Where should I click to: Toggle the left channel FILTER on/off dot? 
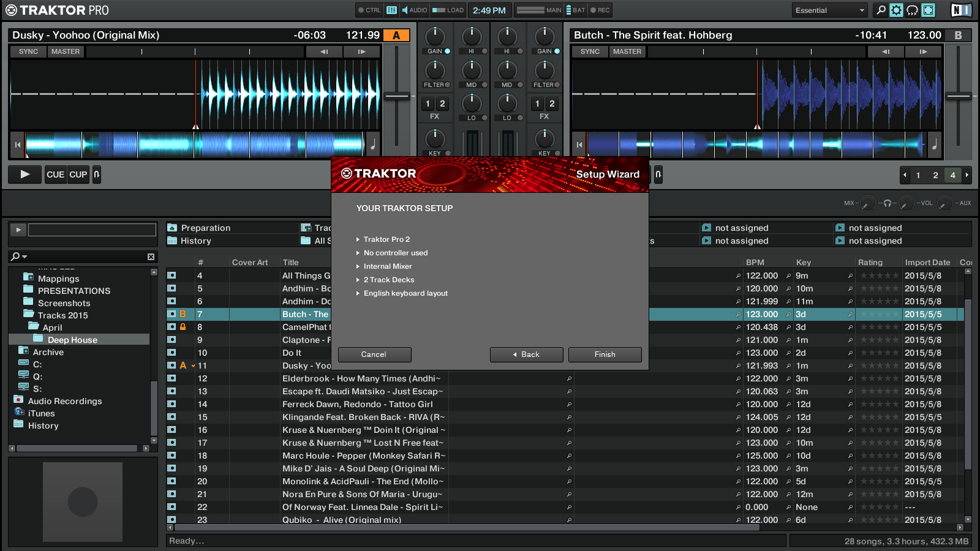(x=448, y=85)
